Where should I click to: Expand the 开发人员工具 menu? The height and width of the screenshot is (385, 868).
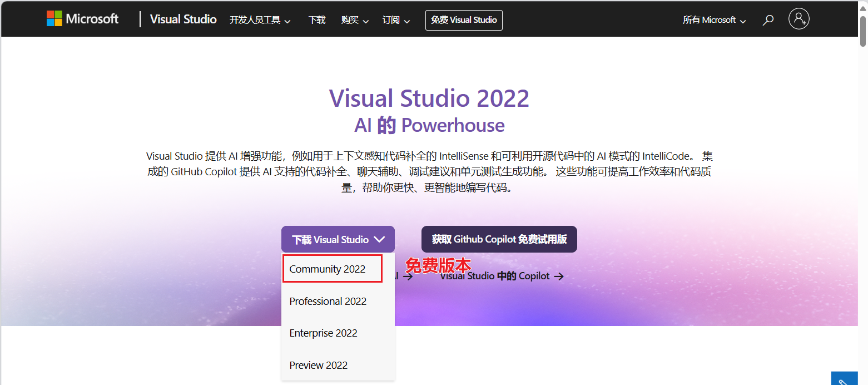point(260,20)
